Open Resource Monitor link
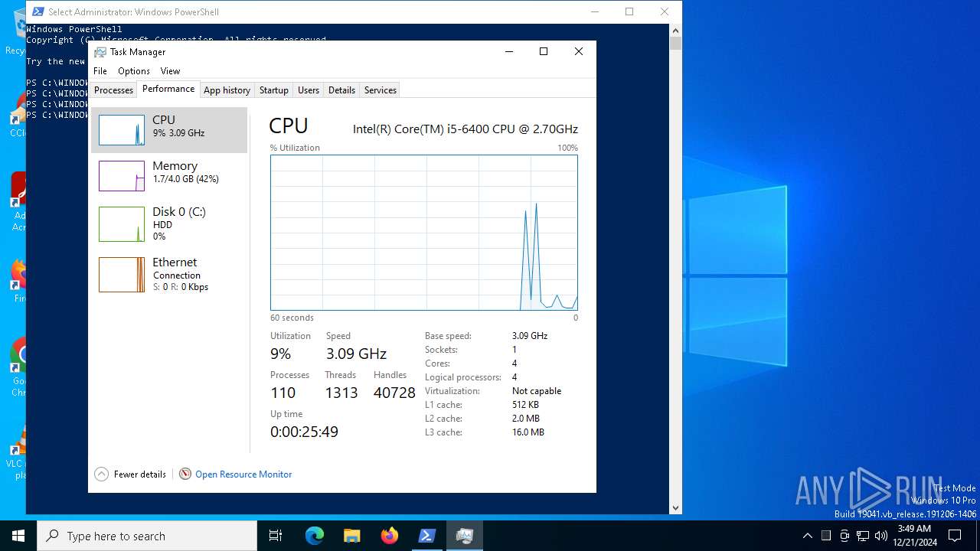 (x=243, y=474)
